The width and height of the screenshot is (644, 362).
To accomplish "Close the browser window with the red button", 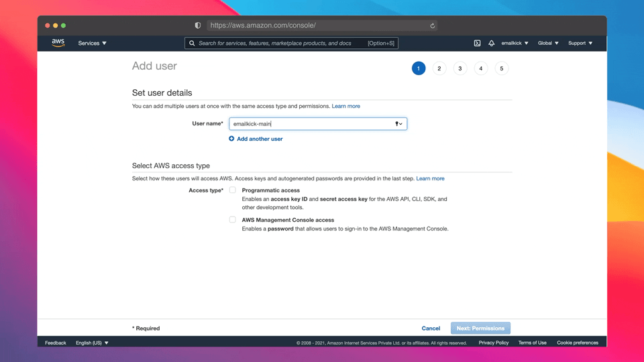I will pyautogui.click(x=48, y=25).
